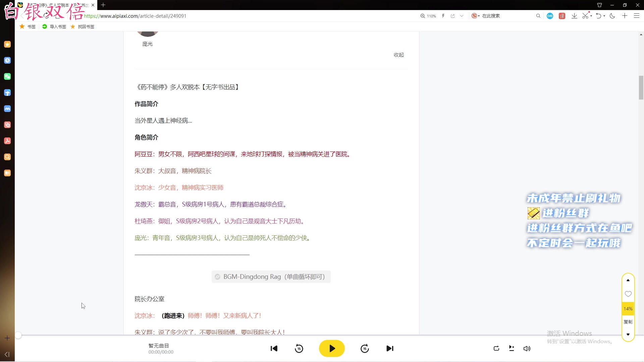
Task: Mute the volume in the player bar
Action: [527, 349]
